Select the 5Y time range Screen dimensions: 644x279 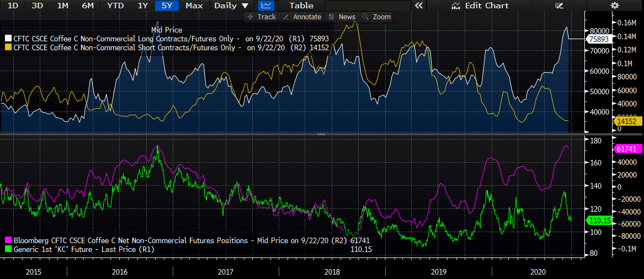166,6
